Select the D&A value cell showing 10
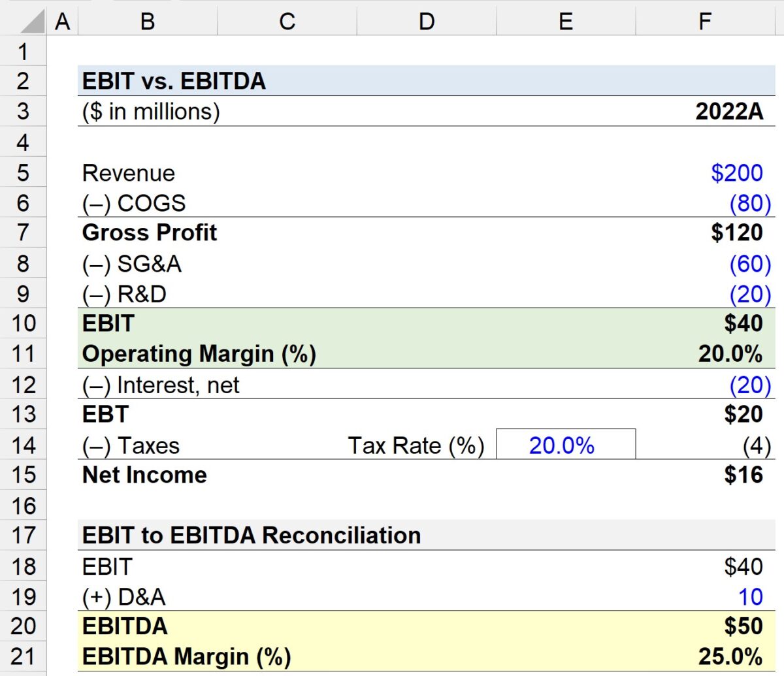Image resolution: width=784 pixels, height=676 pixels. click(x=704, y=596)
